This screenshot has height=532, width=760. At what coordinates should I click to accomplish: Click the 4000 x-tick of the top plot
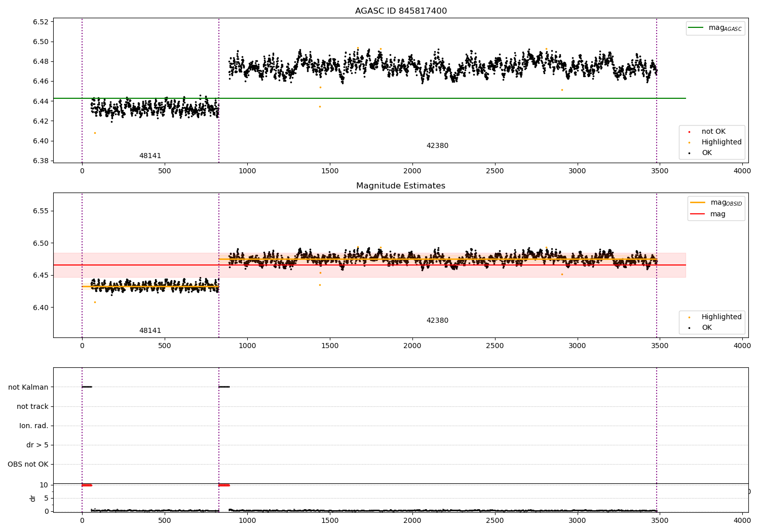pyautogui.click(x=742, y=171)
